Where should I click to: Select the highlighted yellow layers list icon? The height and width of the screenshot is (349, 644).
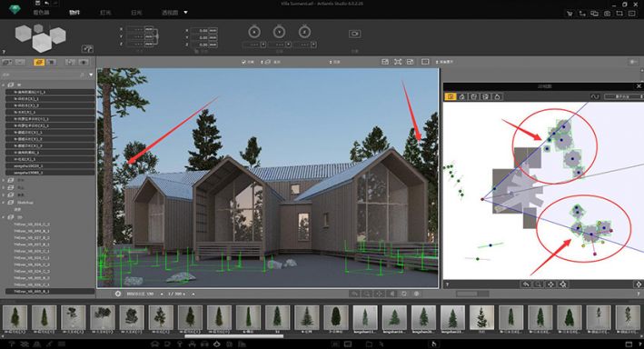tap(39, 62)
